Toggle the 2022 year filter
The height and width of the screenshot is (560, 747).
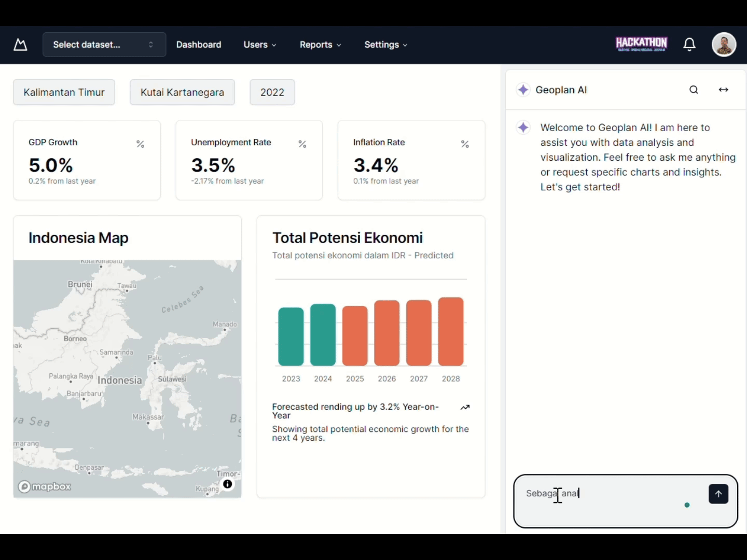click(x=272, y=92)
